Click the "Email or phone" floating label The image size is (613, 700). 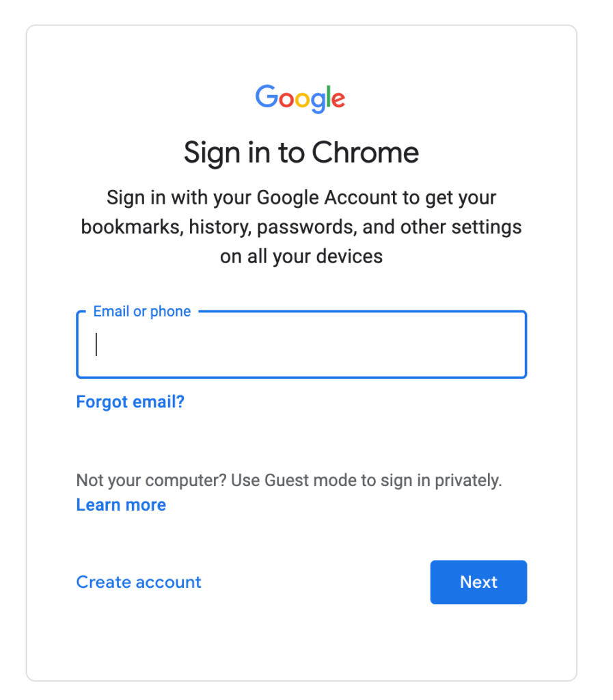click(x=141, y=312)
